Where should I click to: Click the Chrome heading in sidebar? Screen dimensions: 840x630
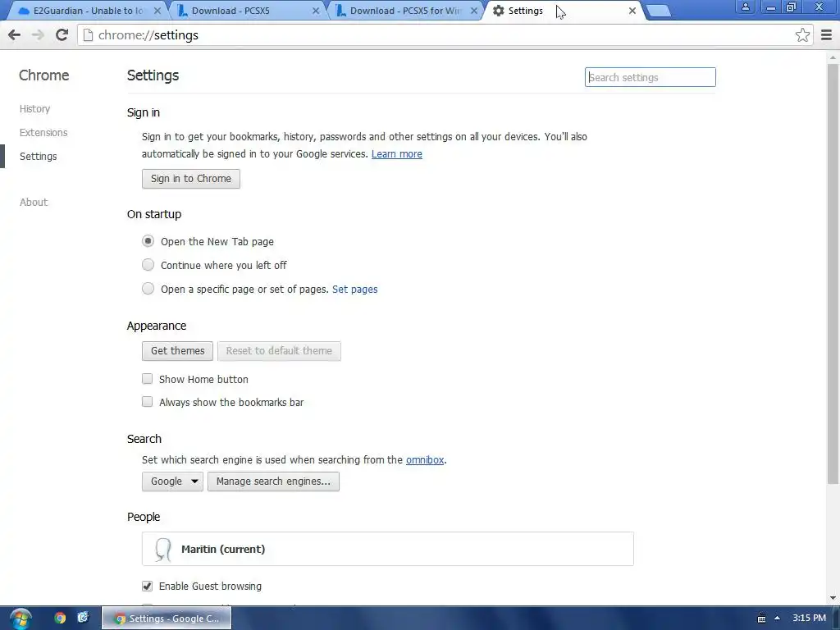(44, 75)
